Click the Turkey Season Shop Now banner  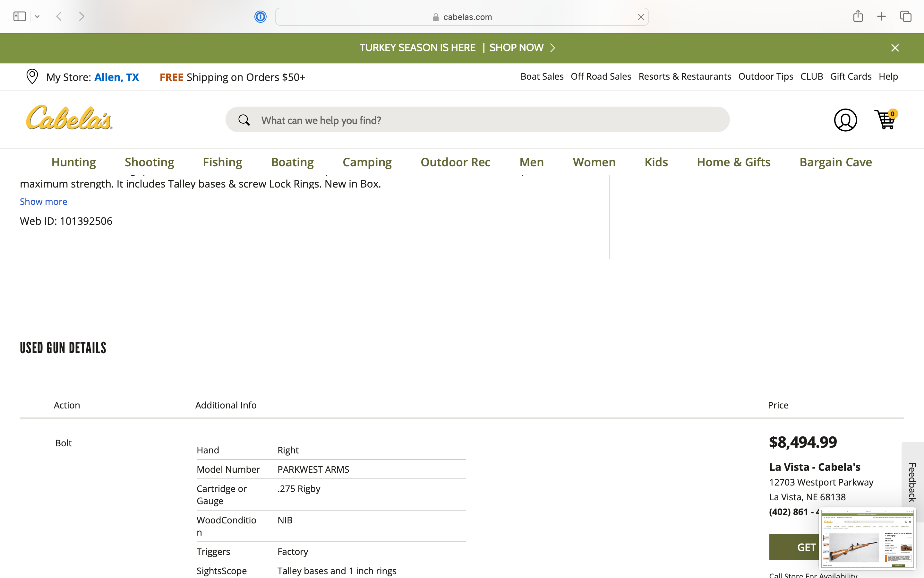click(x=457, y=48)
